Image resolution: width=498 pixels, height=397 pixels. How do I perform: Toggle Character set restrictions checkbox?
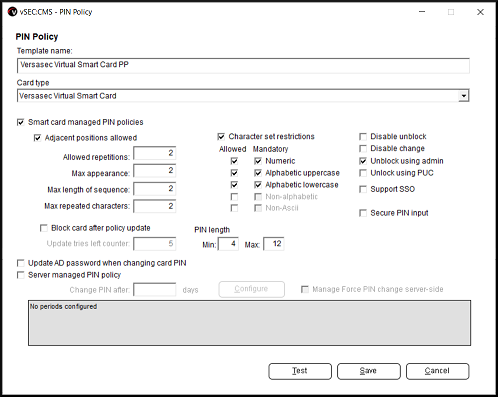point(221,136)
